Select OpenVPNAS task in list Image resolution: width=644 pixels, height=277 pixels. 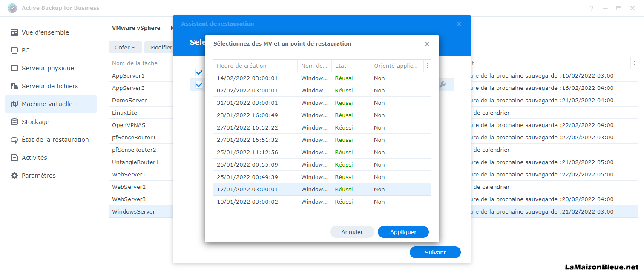click(x=128, y=125)
